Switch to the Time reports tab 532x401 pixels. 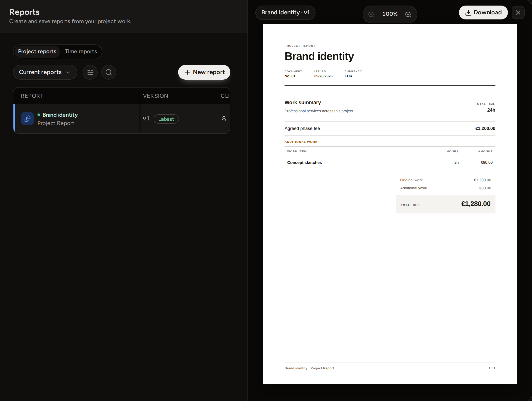tap(81, 51)
